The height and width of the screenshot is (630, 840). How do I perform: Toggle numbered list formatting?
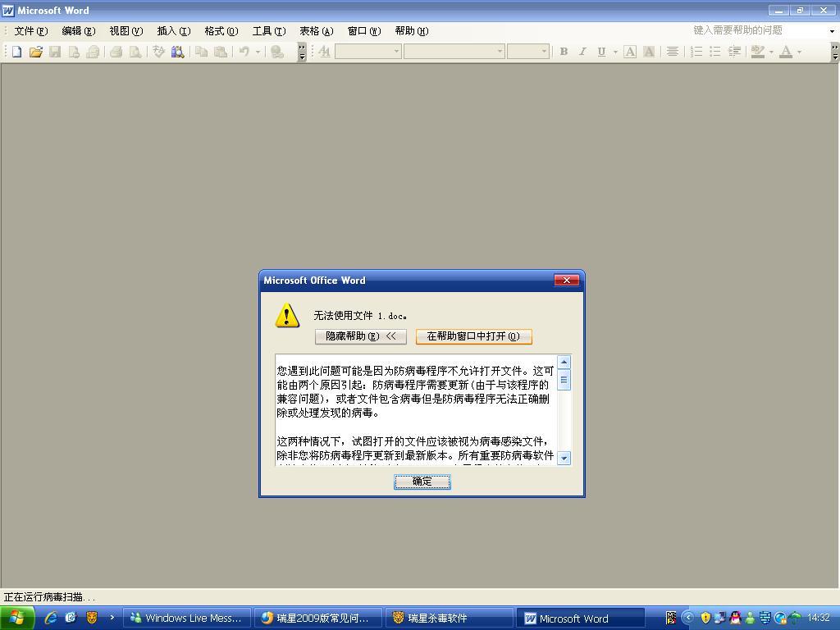[696, 52]
